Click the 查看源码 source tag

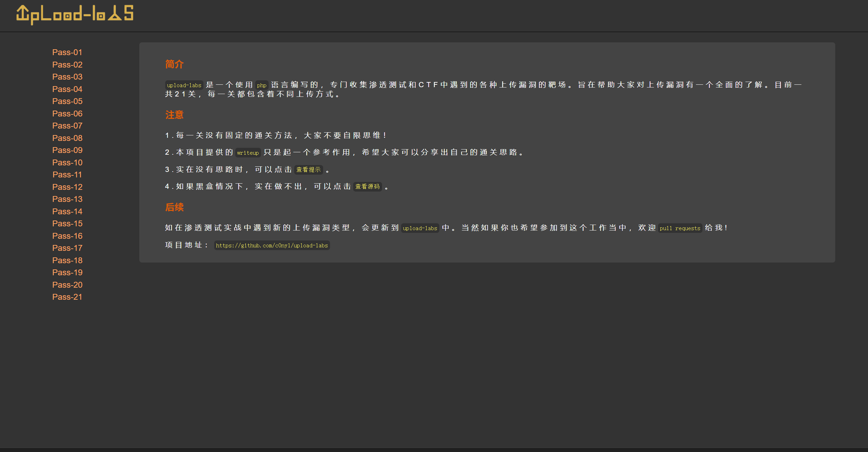click(x=367, y=187)
